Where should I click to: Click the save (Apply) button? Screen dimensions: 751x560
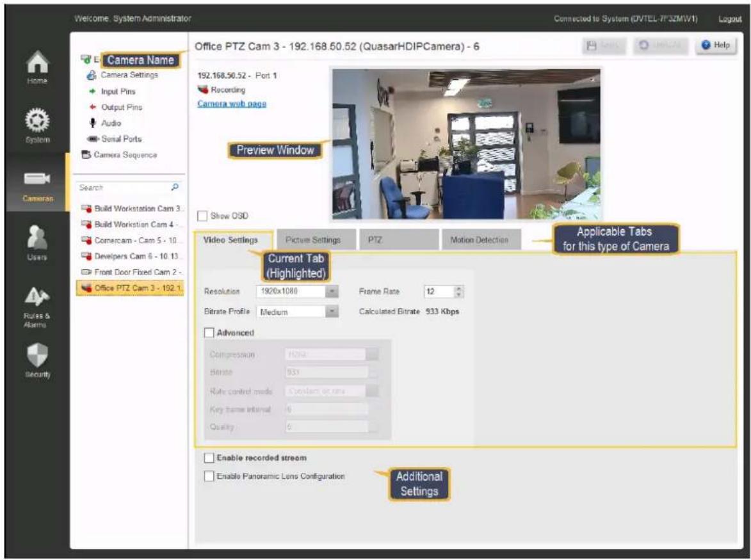pyautogui.click(x=604, y=45)
